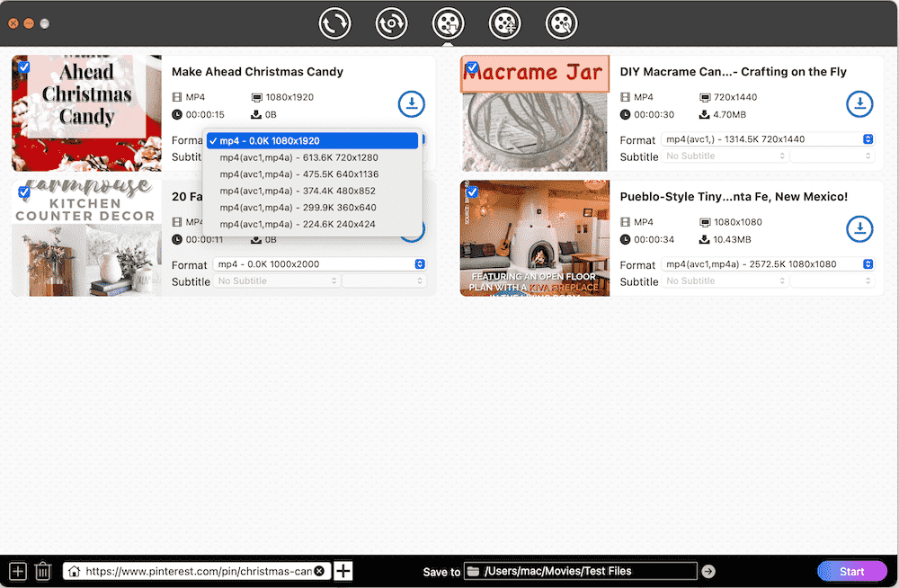Click the 720x1440 resolution text
The image size is (899, 588).
[x=735, y=97]
